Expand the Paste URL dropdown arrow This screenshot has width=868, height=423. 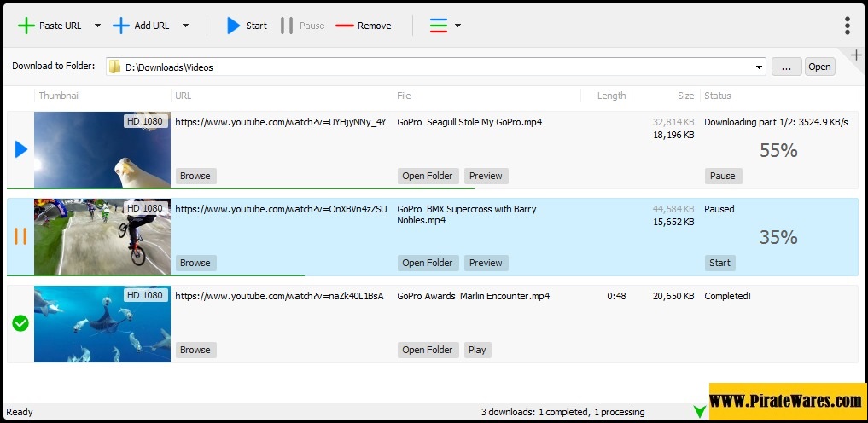[x=97, y=26]
